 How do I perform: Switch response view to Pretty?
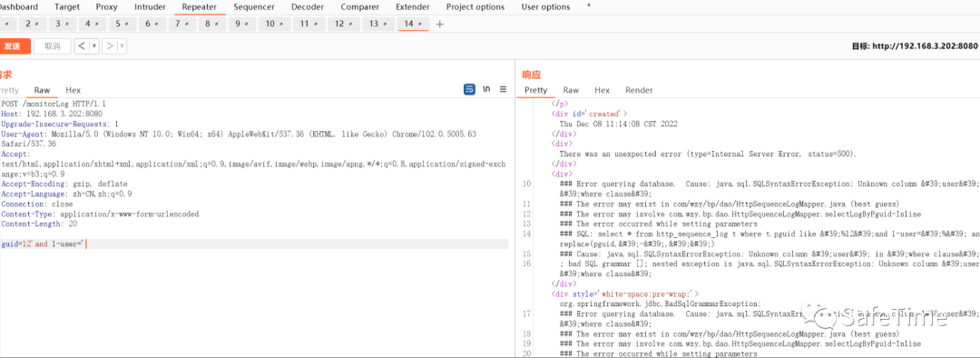[535, 90]
